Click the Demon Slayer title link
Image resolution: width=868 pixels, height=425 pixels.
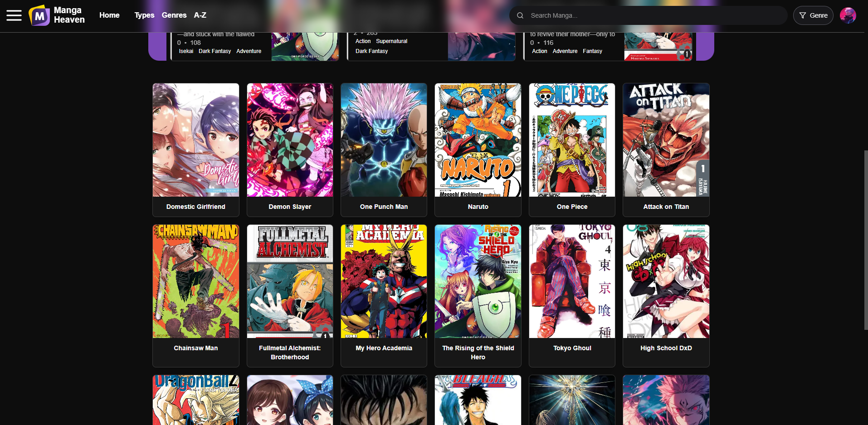(290, 207)
